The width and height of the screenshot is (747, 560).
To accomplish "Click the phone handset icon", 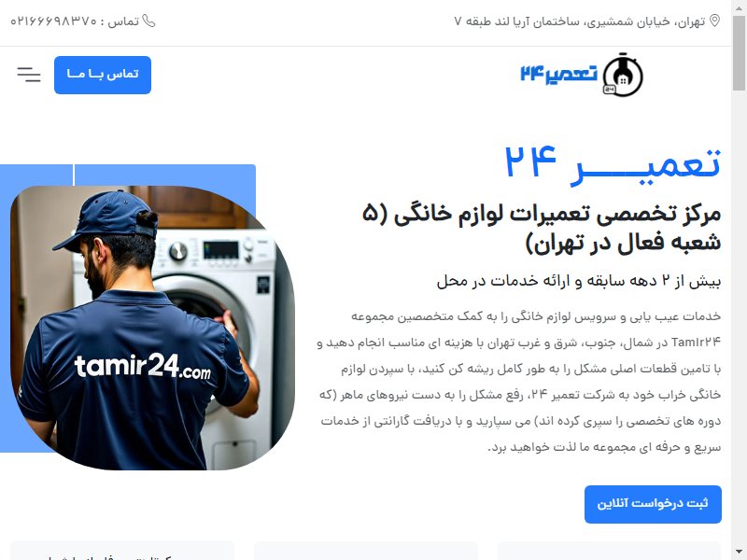I will 148,21.
